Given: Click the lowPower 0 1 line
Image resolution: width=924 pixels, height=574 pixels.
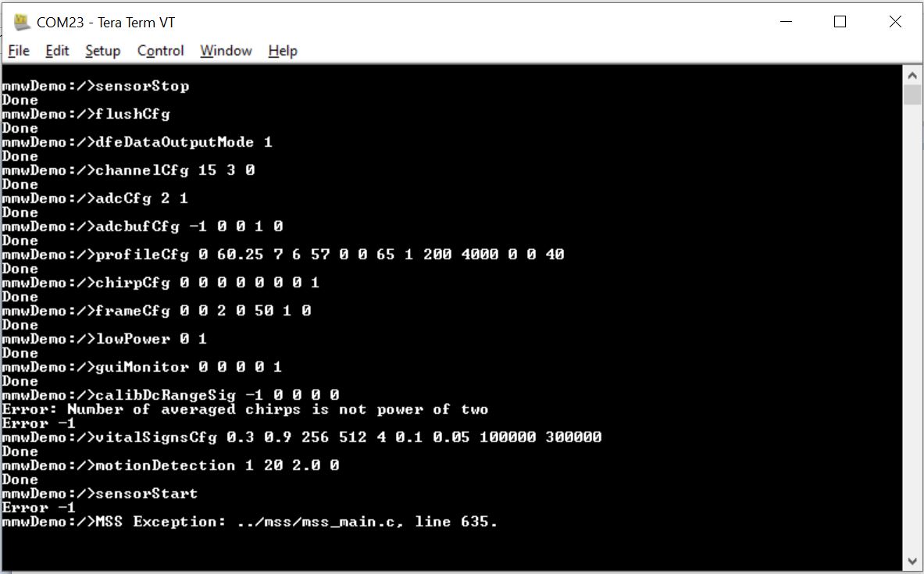Looking at the screenshot, I should [x=105, y=340].
